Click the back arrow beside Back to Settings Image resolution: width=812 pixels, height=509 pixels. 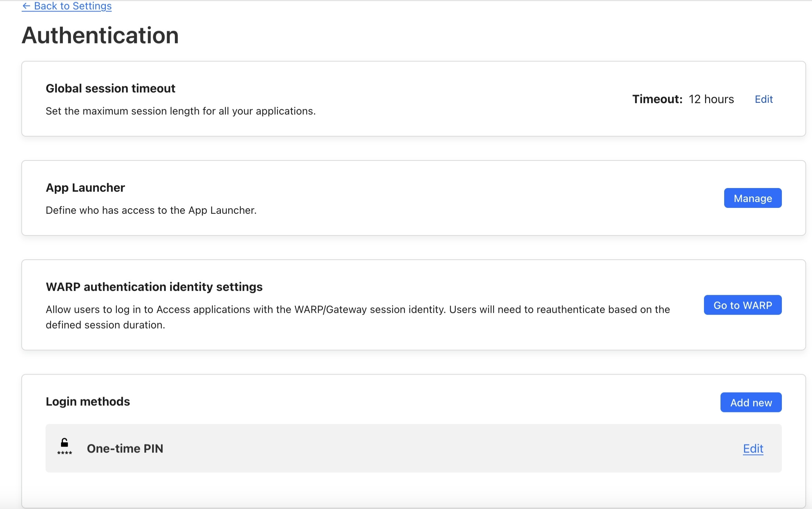coord(26,6)
